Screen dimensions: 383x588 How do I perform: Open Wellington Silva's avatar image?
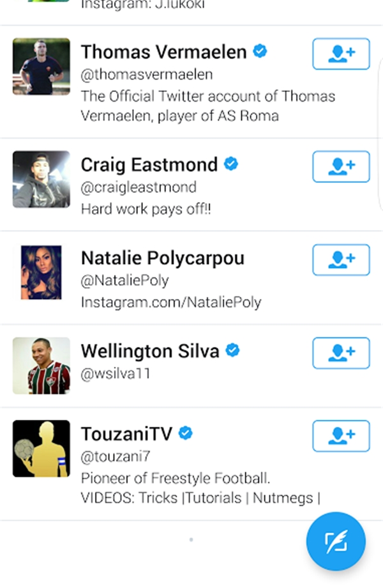[41, 366]
